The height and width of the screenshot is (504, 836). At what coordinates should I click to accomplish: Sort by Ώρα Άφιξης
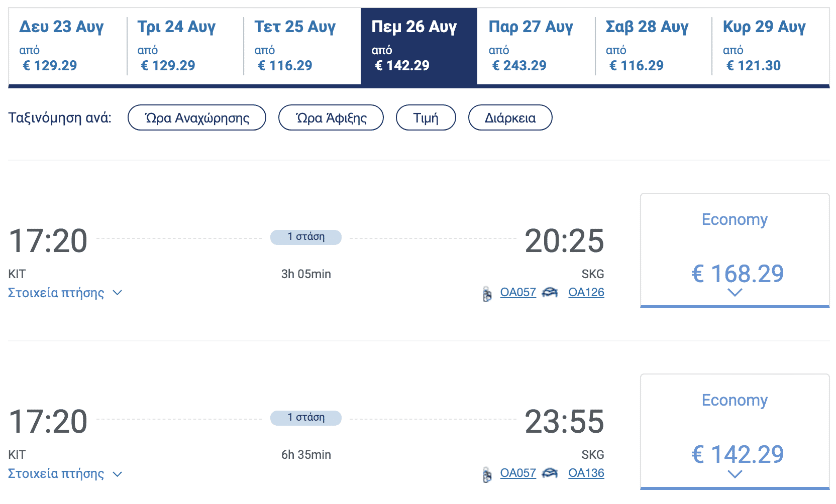[331, 118]
